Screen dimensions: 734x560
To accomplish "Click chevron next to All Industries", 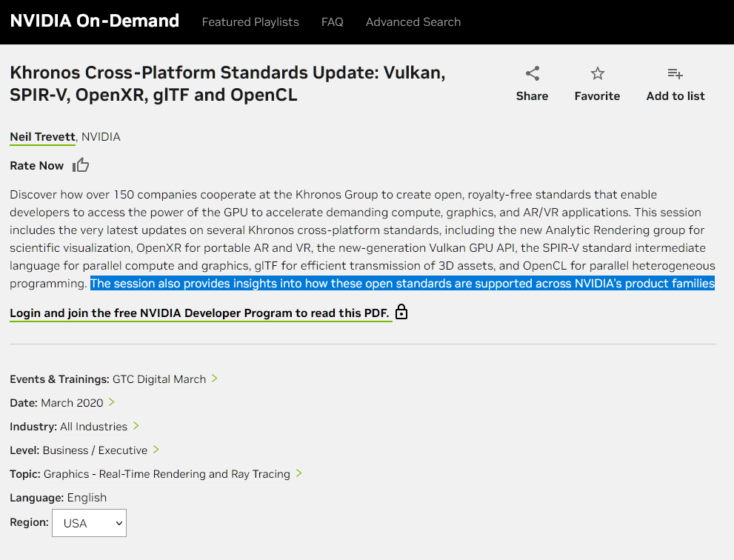I will tap(136, 426).
